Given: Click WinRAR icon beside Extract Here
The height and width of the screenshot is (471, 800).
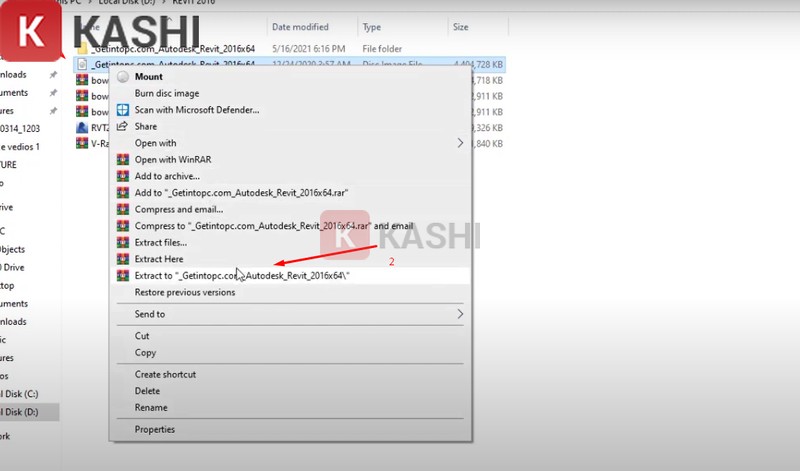Looking at the screenshot, I should tap(122, 259).
